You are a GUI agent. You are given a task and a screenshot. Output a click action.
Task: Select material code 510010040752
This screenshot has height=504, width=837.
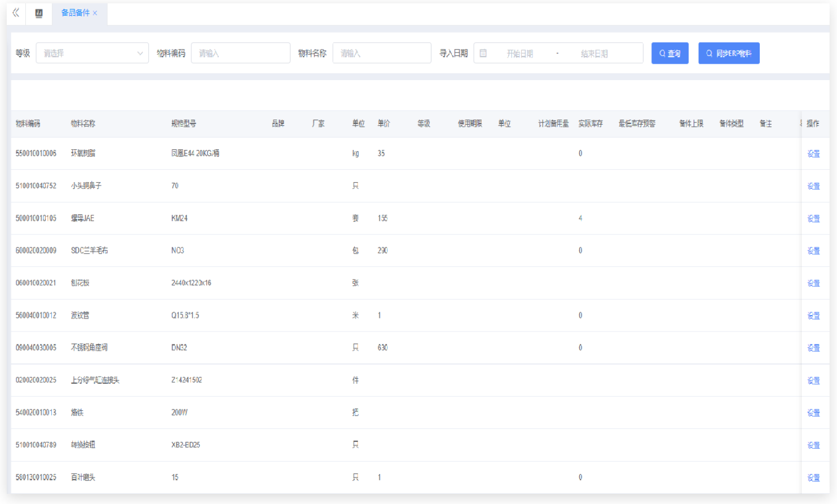point(36,185)
